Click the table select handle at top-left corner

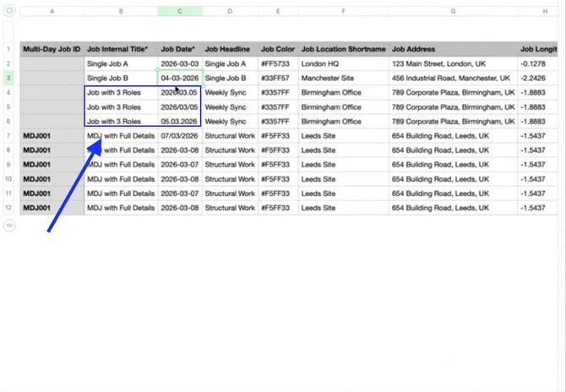coord(9,11)
